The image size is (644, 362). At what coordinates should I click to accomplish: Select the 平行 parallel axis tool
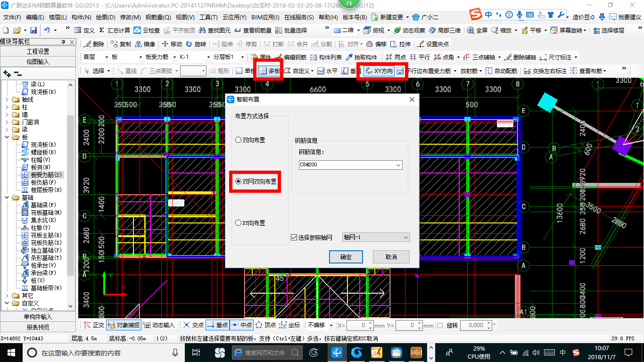[420, 57]
